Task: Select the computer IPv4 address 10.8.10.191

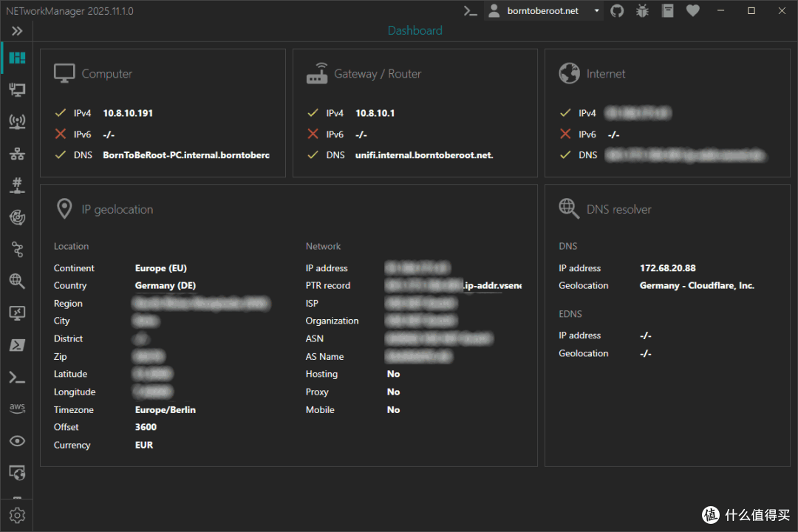Action: pos(128,113)
